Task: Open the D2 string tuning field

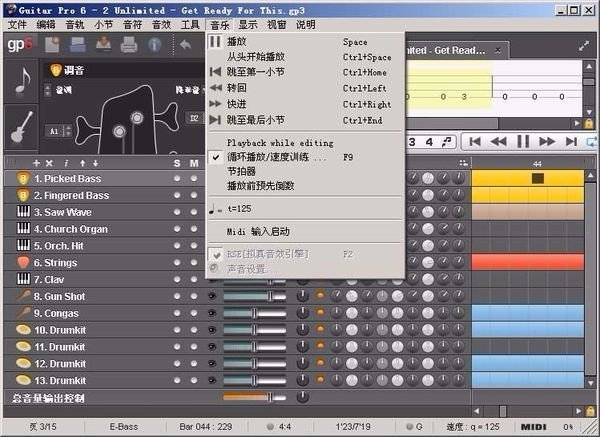Action: [195, 118]
